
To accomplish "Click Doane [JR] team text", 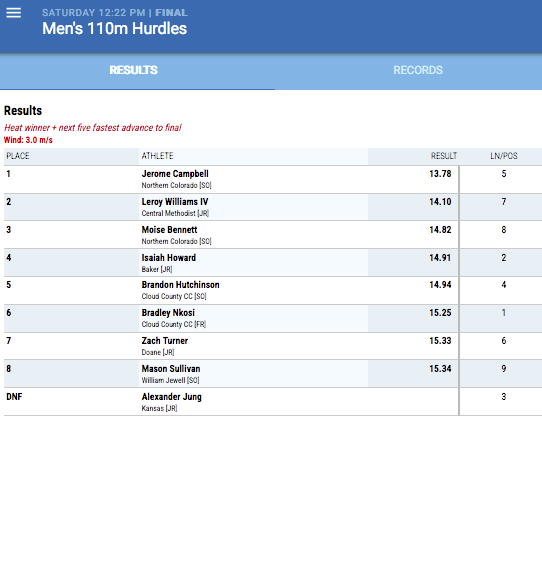I will (x=158, y=353).
